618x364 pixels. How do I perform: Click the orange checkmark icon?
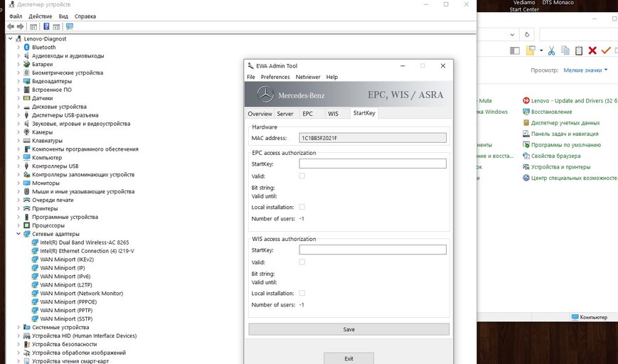tap(606, 50)
